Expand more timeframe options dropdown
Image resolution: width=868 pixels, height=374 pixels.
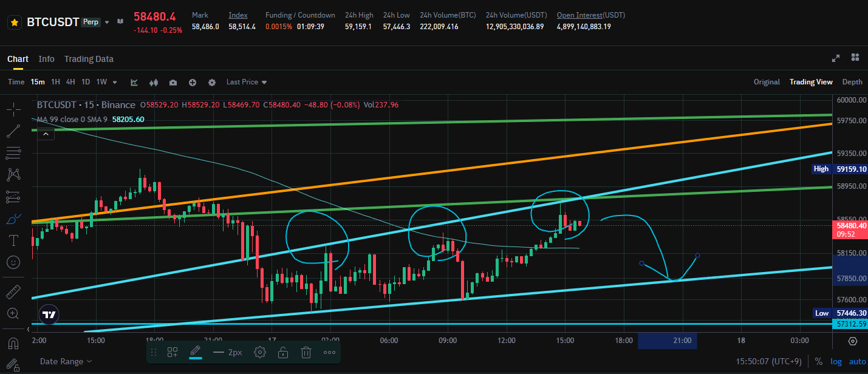(115, 83)
